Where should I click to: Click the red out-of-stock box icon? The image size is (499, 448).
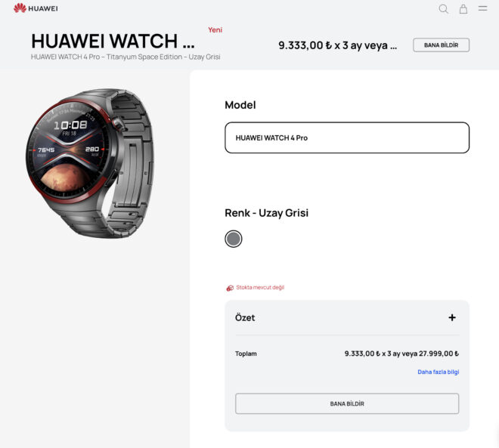click(230, 288)
